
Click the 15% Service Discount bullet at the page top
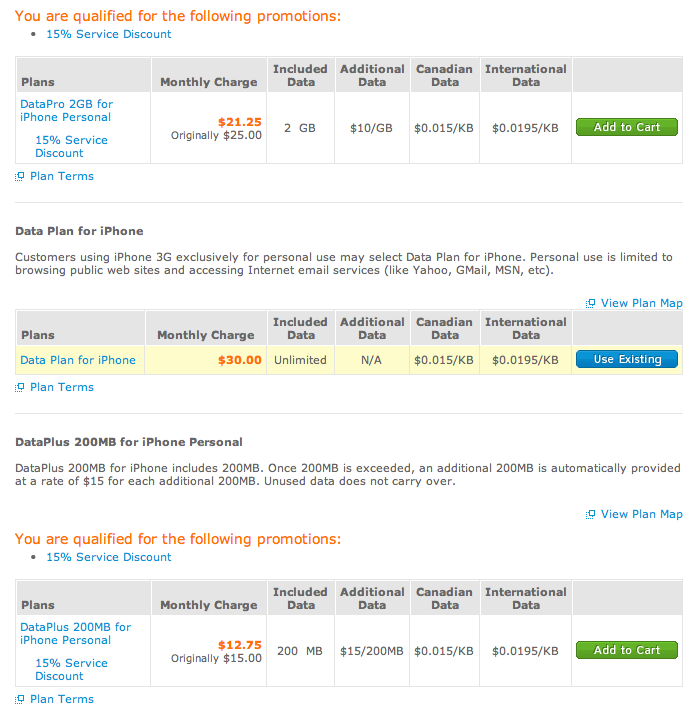click(x=109, y=34)
